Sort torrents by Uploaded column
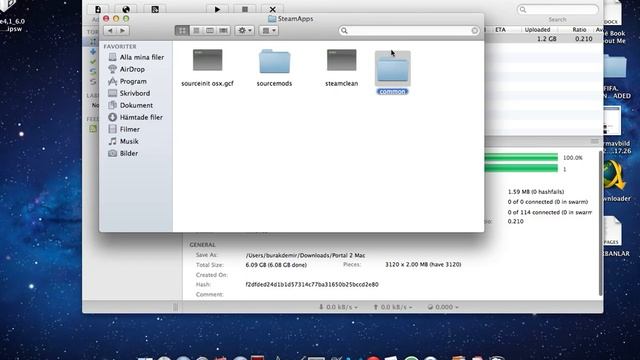This screenshot has width=640, height=360. point(537,30)
